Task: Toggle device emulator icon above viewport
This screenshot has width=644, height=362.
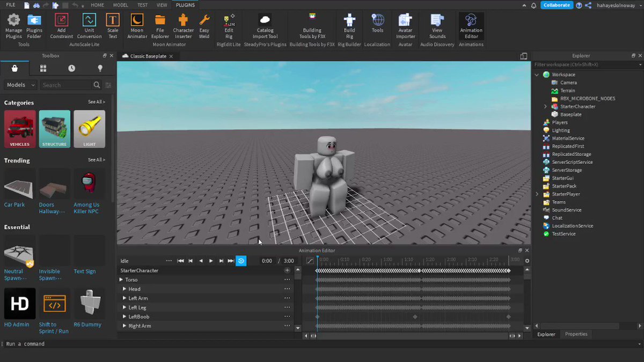Action: click(523, 56)
